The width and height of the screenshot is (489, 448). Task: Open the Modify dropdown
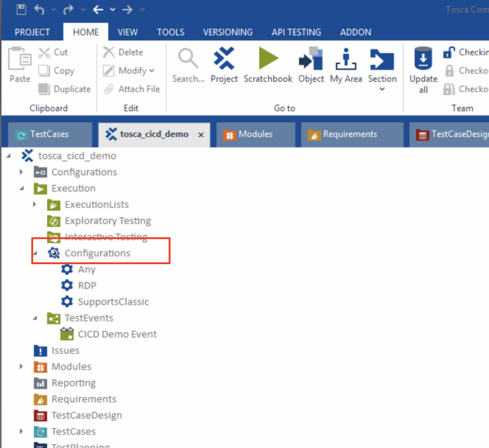pos(129,71)
